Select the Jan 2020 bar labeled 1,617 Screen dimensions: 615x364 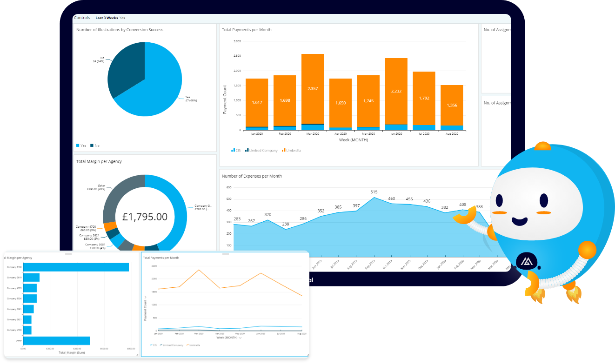click(x=257, y=102)
